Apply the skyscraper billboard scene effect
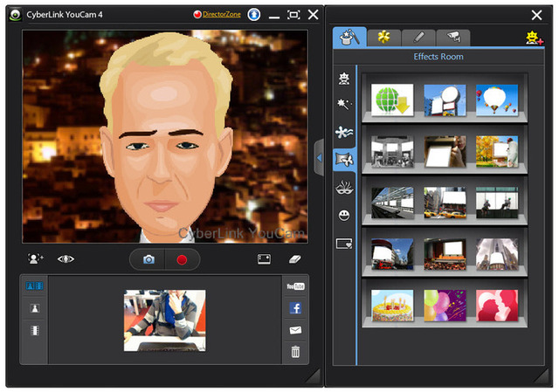Viewport: 559px width, 392px height. point(497,254)
